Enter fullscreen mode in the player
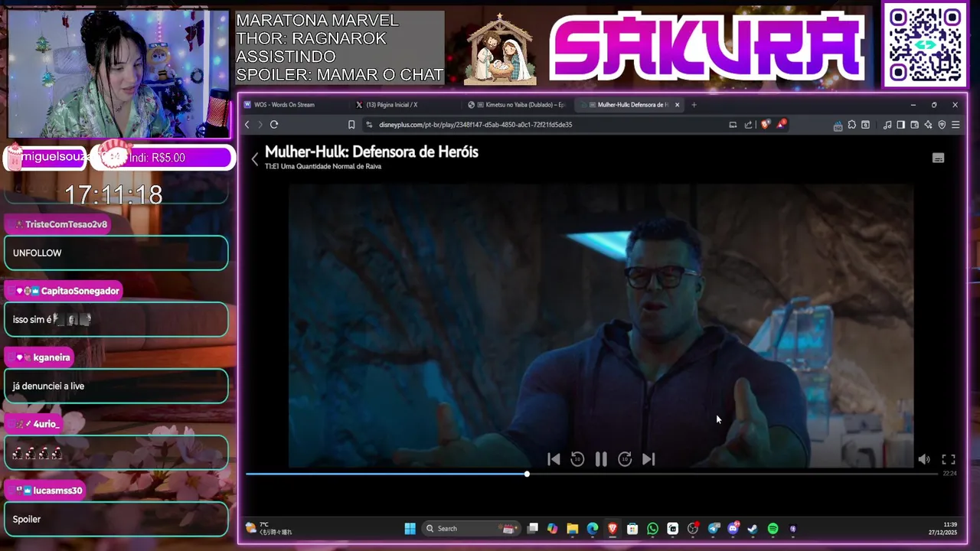The width and height of the screenshot is (980, 551). 949,459
